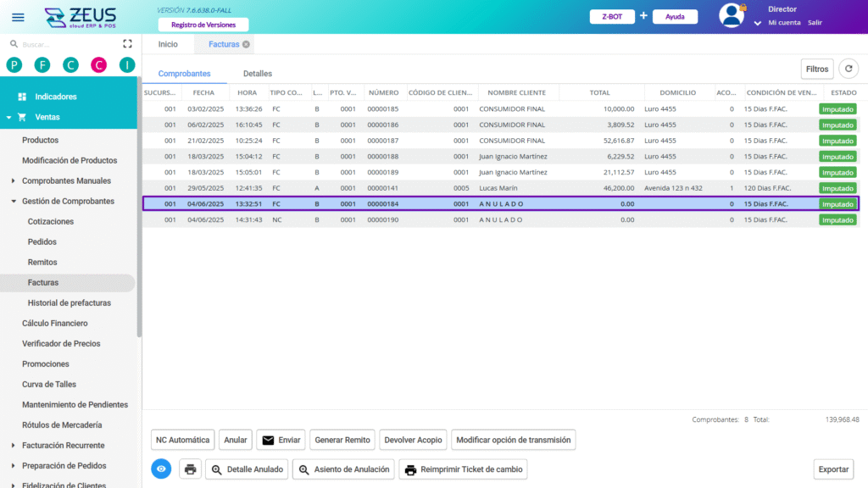Click the Exportar button
Viewport: 868px width, 488px height.
(833, 469)
